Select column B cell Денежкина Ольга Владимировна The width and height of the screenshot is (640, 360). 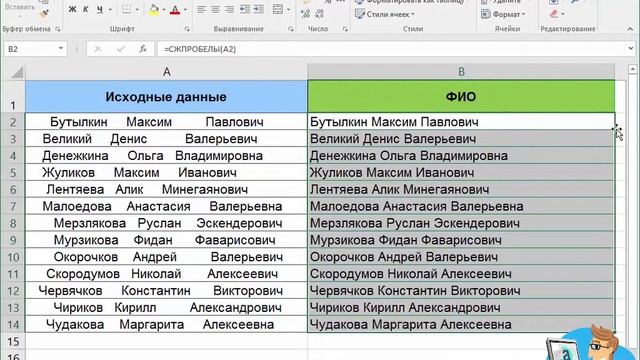(461, 156)
